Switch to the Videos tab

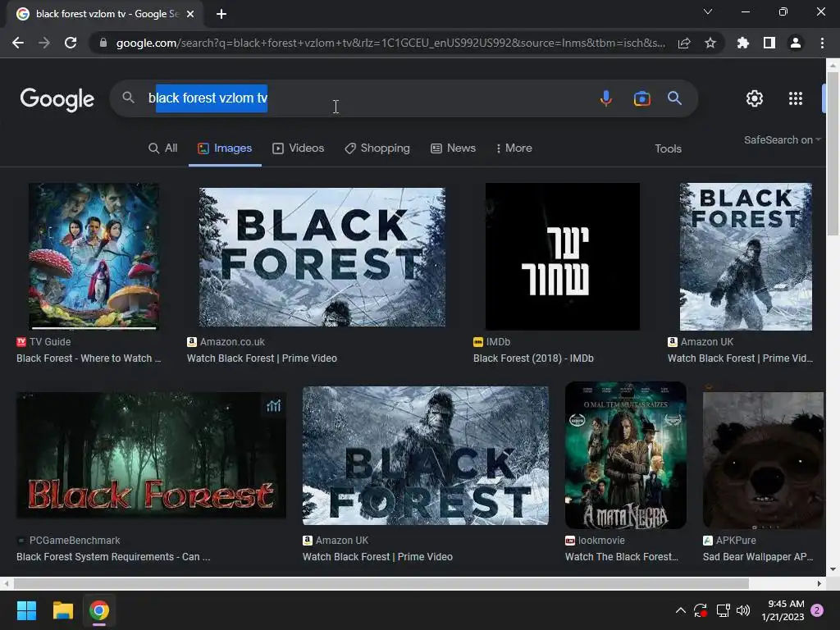299,148
